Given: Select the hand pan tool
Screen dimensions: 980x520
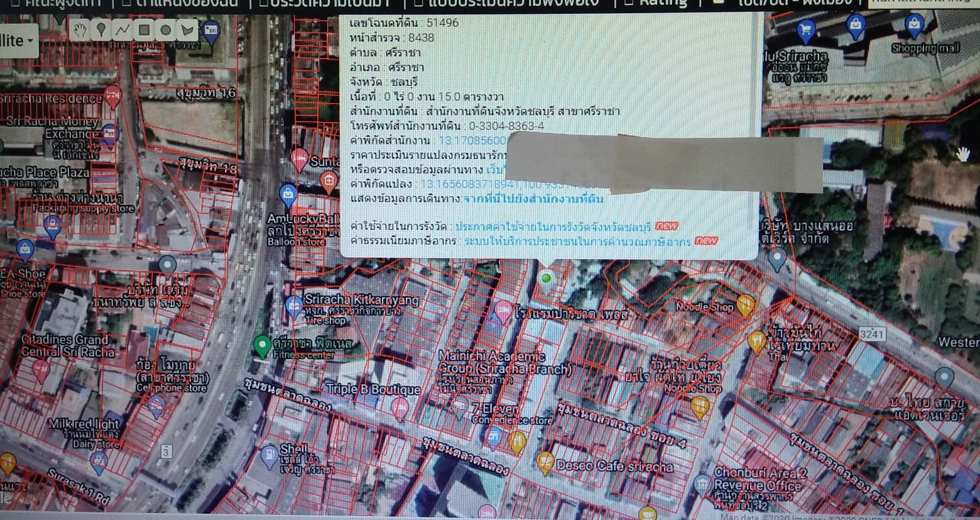Looking at the screenshot, I should 79,30.
